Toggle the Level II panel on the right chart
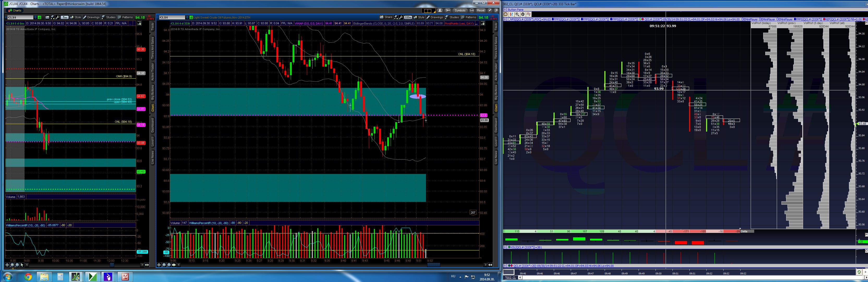 pyautogui.click(x=496, y=142)
